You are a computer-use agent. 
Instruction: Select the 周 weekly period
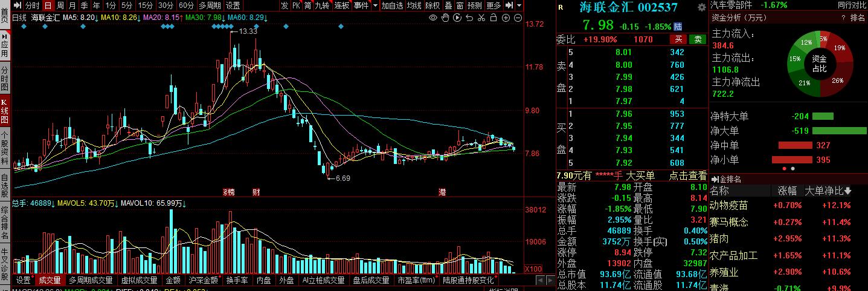click(60, 5)
